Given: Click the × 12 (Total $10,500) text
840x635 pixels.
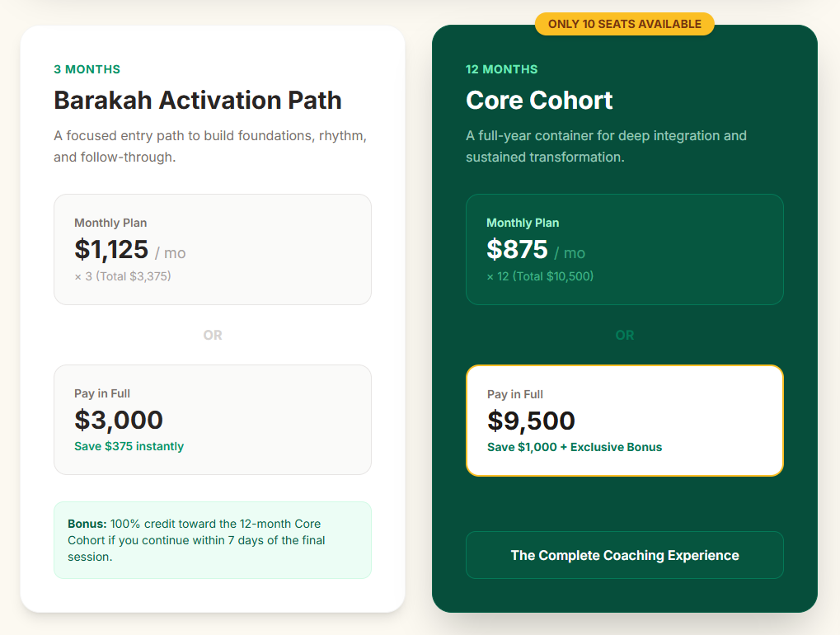Looking at the screenshot, I should point(540,276).
